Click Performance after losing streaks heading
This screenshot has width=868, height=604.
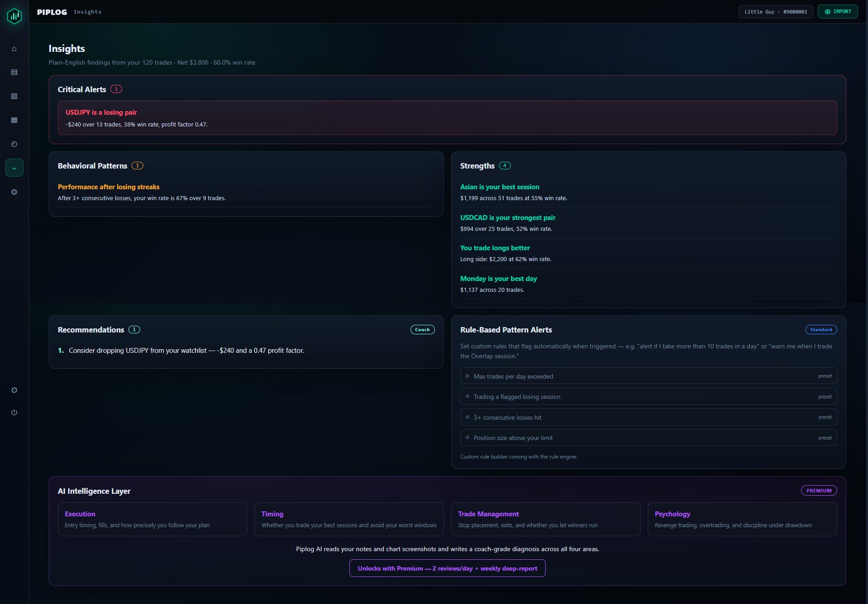[108, 187]
